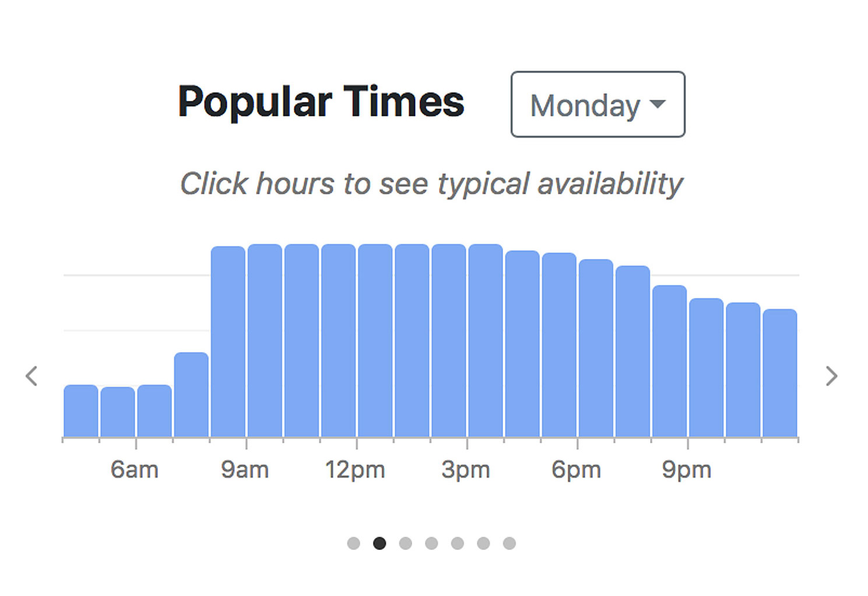This screenshot has height=596, width=868.
Task: Click the 3pm hour bar
Action: (x=486, y=341)
